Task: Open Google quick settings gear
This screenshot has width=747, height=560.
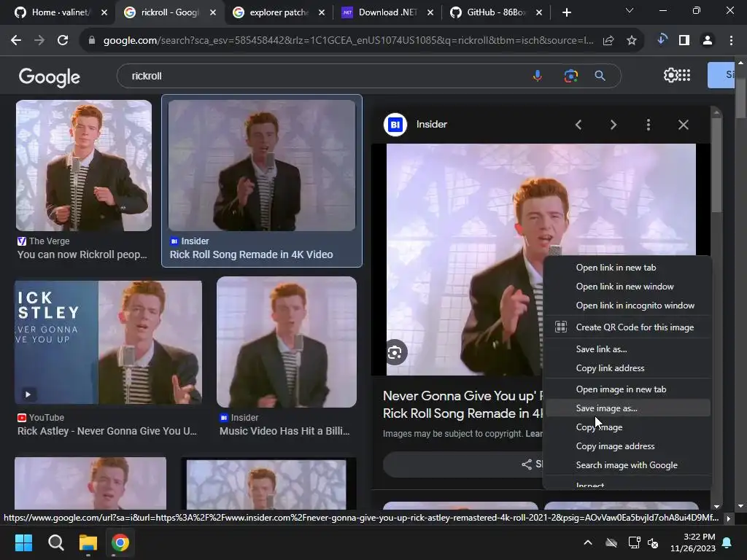Action: (670, 75)
